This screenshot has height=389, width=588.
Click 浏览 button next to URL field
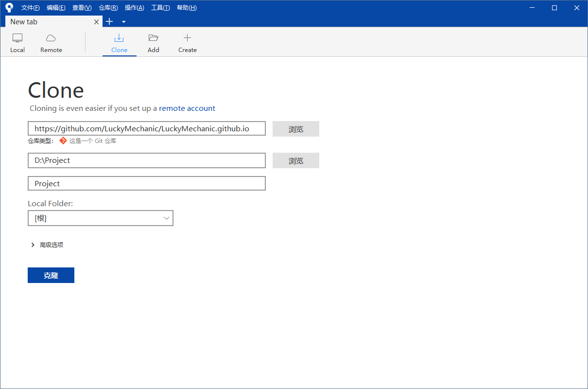pos(296,129)
